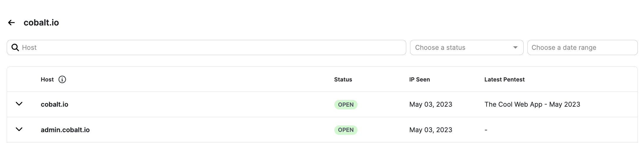Go back using the left arrow icon

click(x=11, y=23)
